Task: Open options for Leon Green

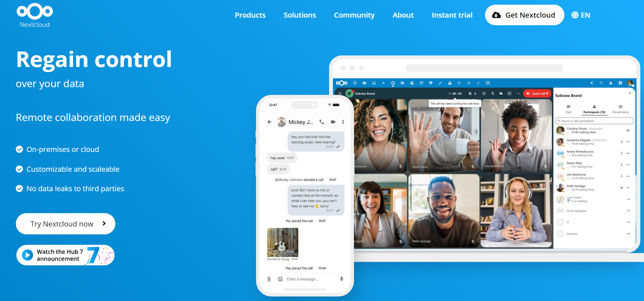Action: click(629, 199)
